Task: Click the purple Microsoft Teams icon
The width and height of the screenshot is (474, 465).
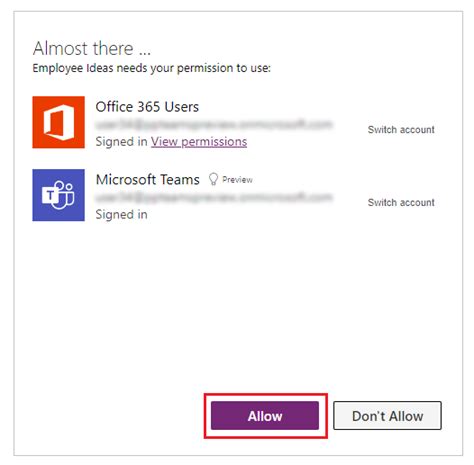Action: (58, 195)
